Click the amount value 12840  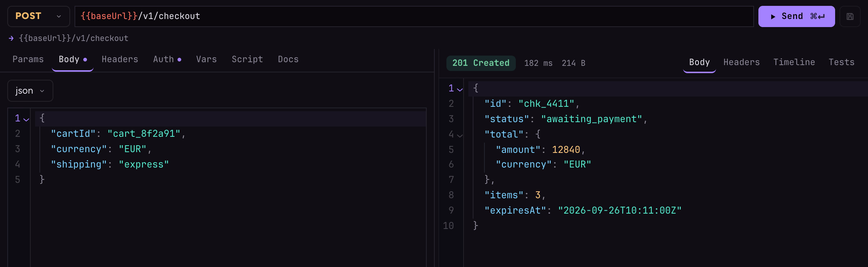[x=566, y=150]
